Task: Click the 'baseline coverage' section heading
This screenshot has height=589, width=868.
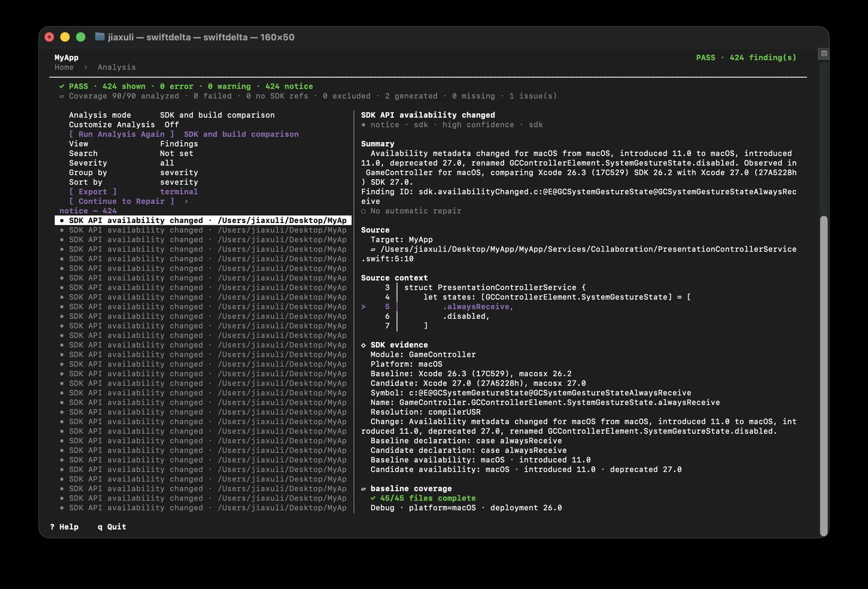Action: coord(406,489)
